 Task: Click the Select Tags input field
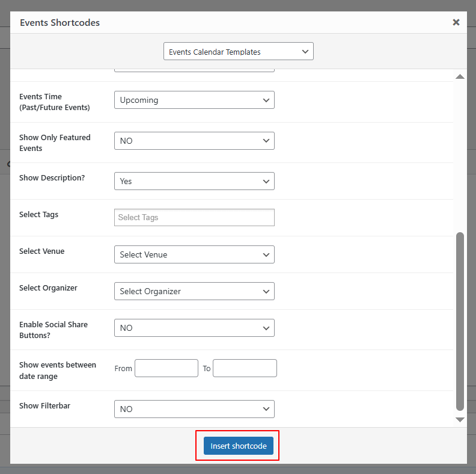(x=194, y=218)
